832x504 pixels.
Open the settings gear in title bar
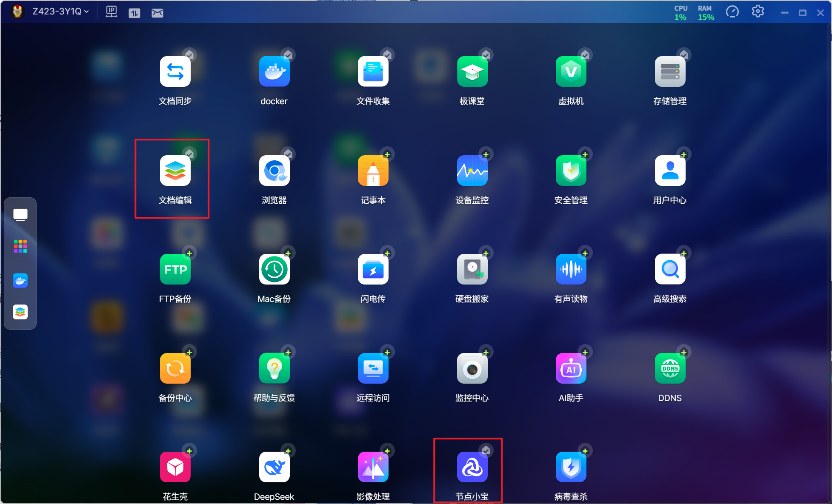coord(758,11)
